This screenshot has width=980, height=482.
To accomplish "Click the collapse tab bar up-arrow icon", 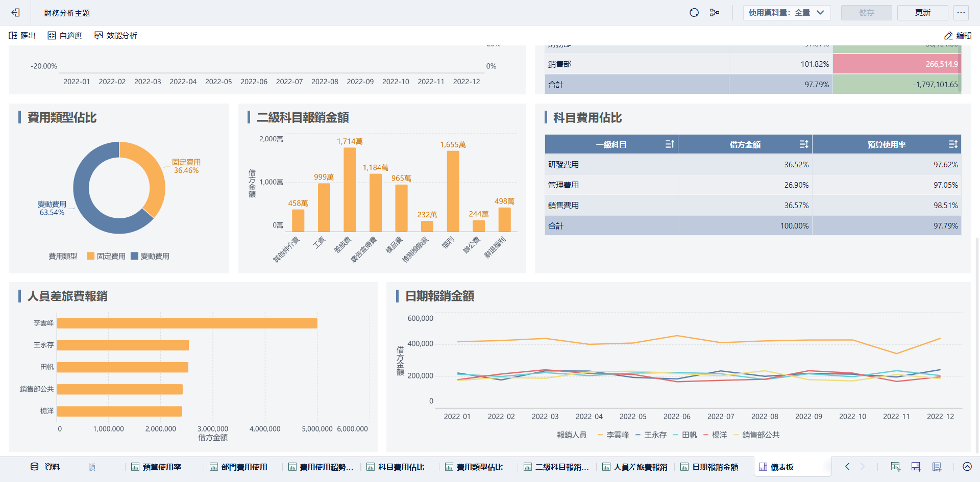I will tap(967, 467).
